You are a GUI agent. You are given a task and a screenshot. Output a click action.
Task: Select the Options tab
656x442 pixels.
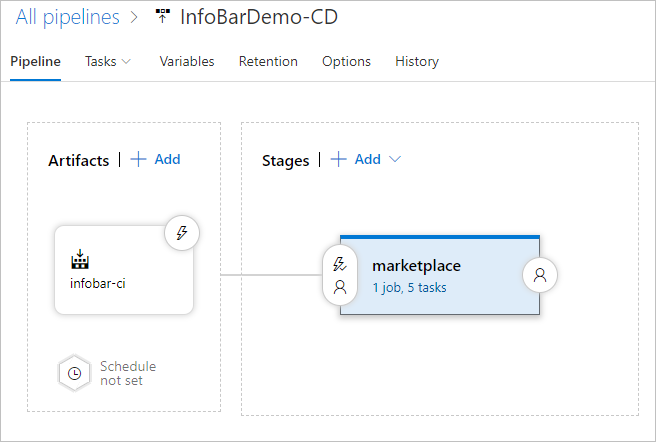click(x=346, y=61)
